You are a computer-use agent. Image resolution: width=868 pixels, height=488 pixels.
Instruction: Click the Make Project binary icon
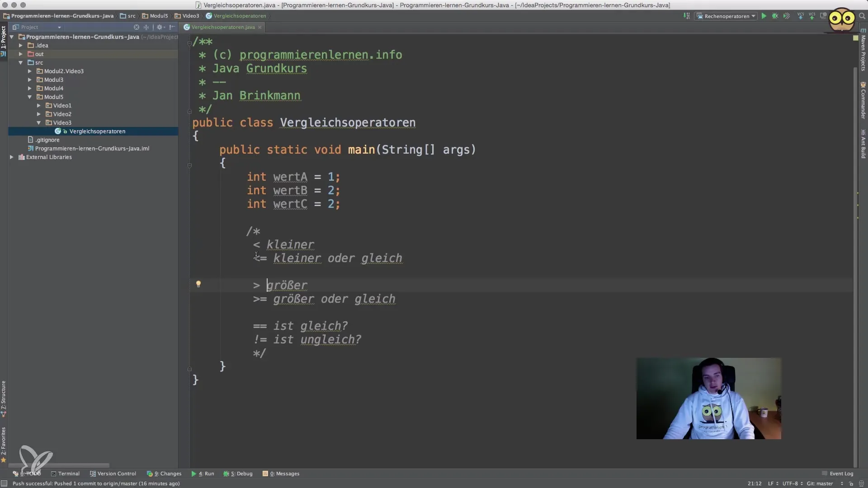click(687, 16)
